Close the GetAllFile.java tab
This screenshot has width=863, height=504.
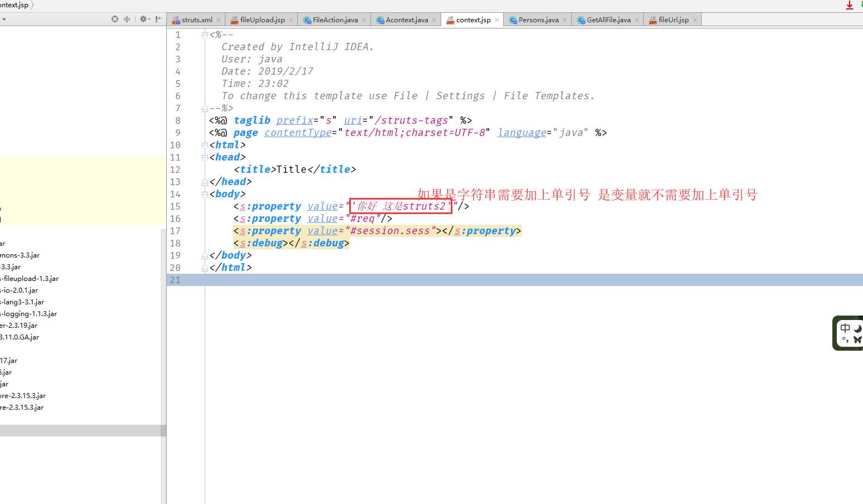click(x=637, y=20)
